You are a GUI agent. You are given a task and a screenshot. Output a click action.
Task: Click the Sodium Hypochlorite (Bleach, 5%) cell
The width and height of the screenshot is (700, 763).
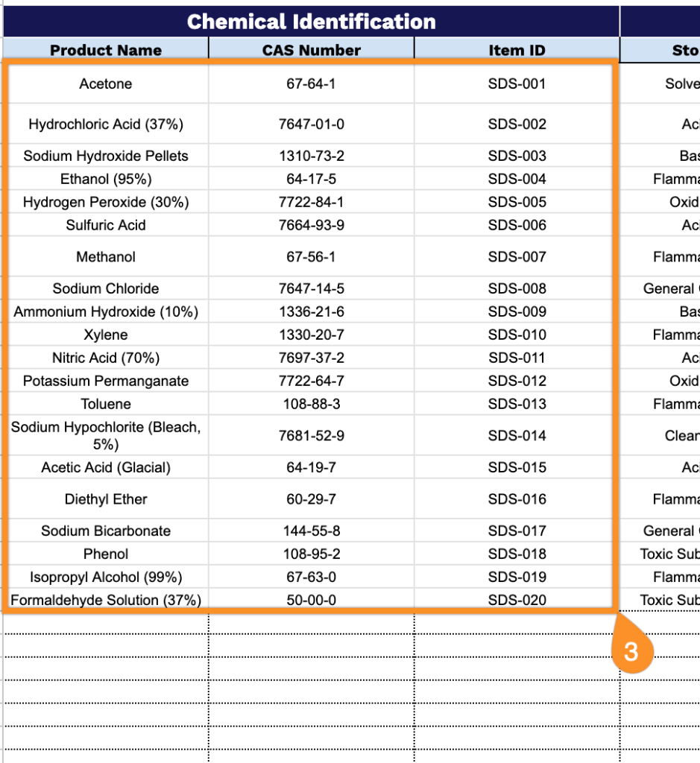pyautogui.click(x=106, y=435)
